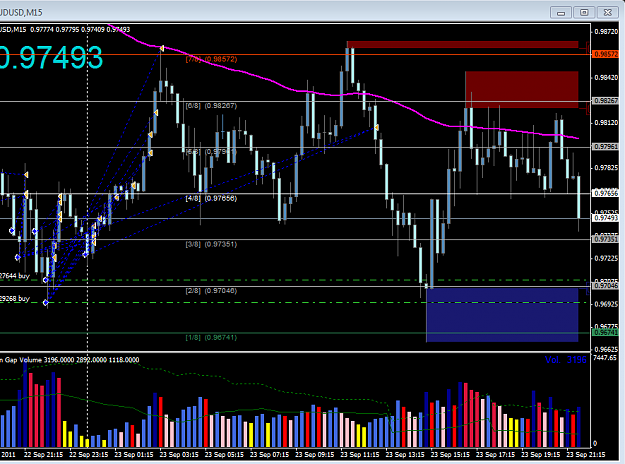
Task: Select the green [1/8] (0.96741) level label
Action: [x=211, y=338]
